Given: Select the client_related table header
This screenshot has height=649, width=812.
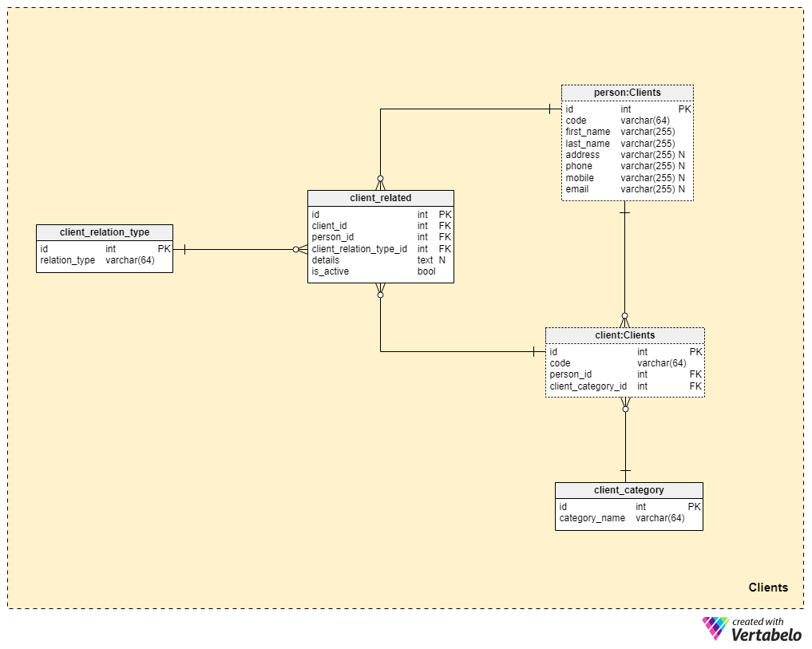Looking at the screenshot, I should pos(381,198).
